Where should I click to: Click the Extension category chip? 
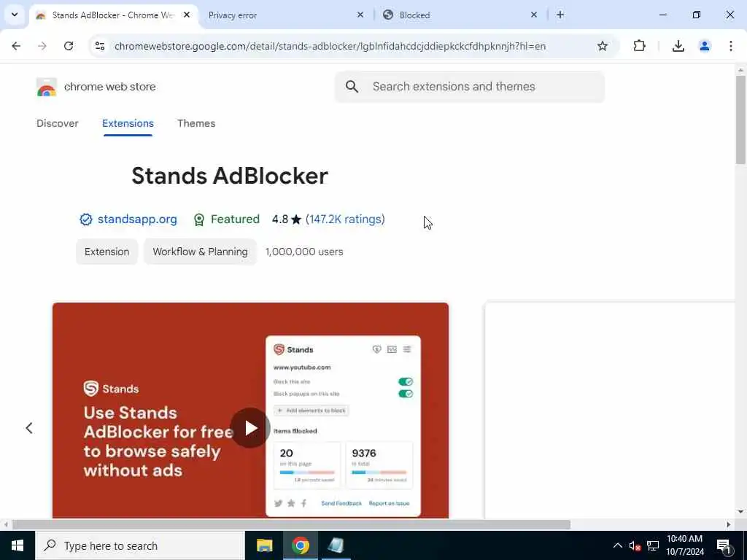coord(107,252)
